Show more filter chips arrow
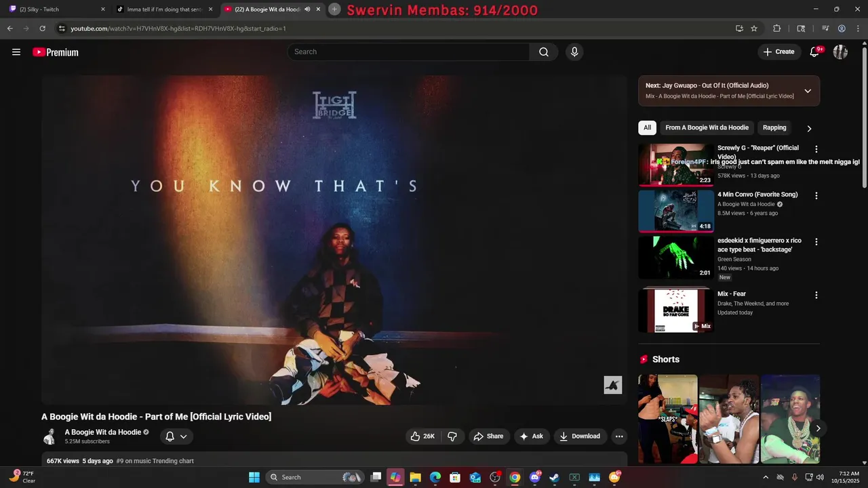The height and width of the screenshot is (488, 868). [x=809, y=128]
